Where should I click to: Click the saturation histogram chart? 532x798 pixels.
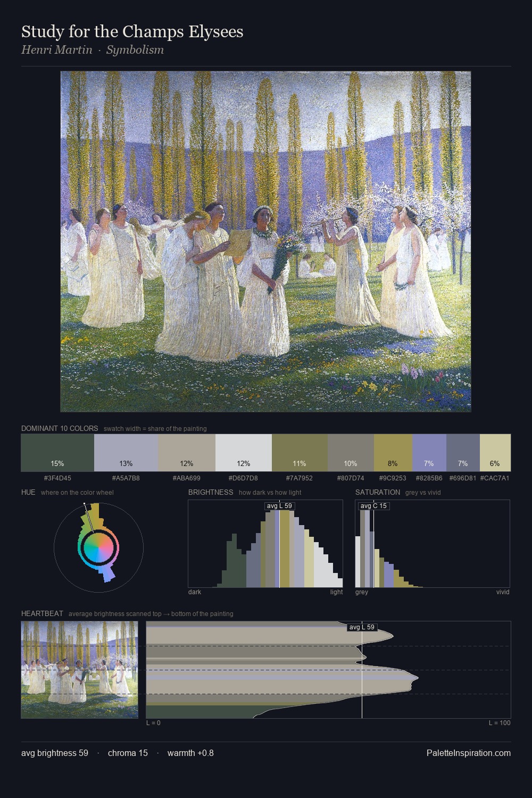tap(433, 544)
